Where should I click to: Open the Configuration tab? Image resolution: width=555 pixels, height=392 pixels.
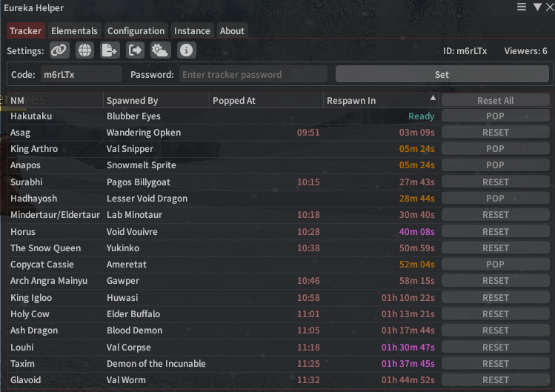(x=136, y=31)
